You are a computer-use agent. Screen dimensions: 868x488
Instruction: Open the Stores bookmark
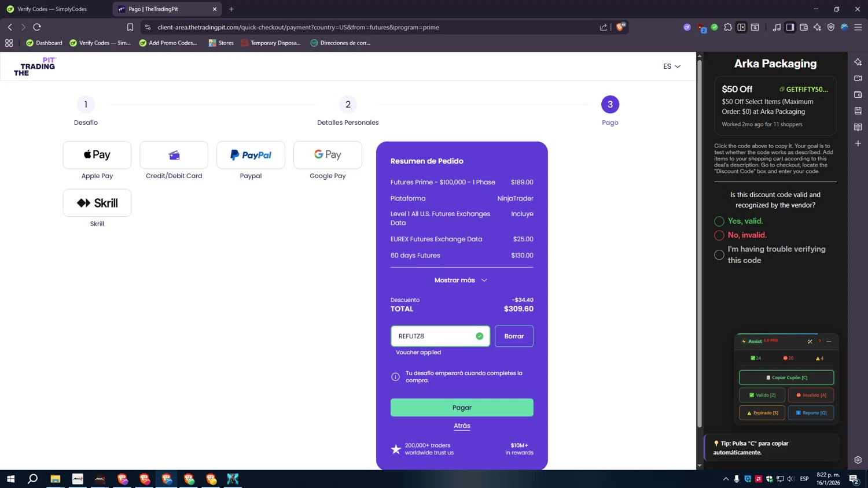(221, 43)
